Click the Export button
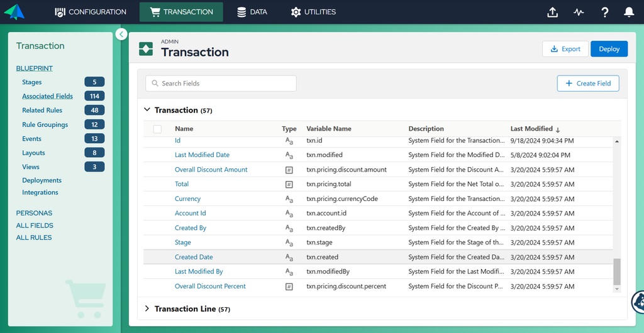Image resolution: width=644 pixels, height=333 pixels. click(565, 49)
